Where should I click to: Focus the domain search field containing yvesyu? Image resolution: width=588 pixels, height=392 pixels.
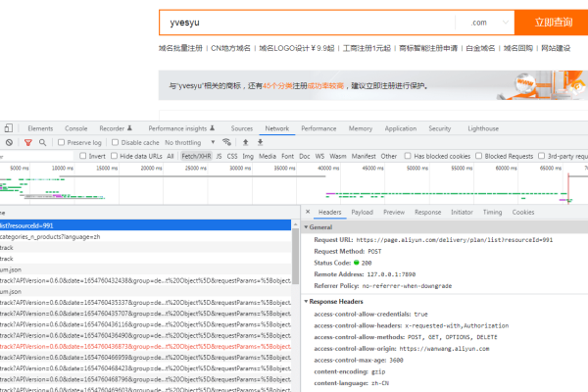click(x=307, y=23)
